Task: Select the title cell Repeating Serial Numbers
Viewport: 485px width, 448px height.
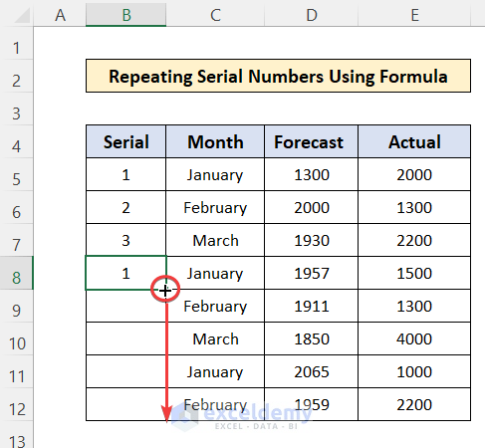Action: (278, 76)
